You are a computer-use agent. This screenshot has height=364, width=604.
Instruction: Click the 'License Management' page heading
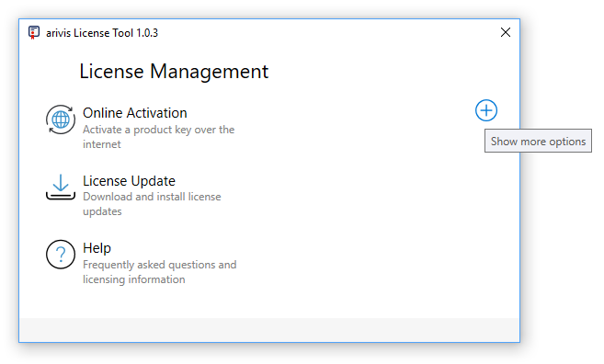(x=174, y=72)
